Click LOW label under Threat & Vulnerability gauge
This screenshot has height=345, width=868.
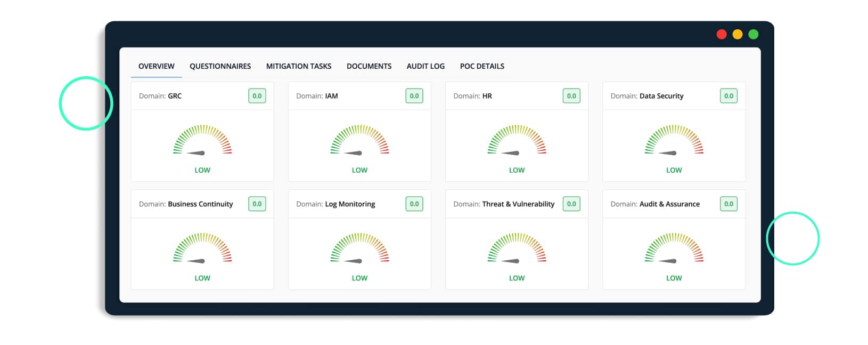coord(517,278)
